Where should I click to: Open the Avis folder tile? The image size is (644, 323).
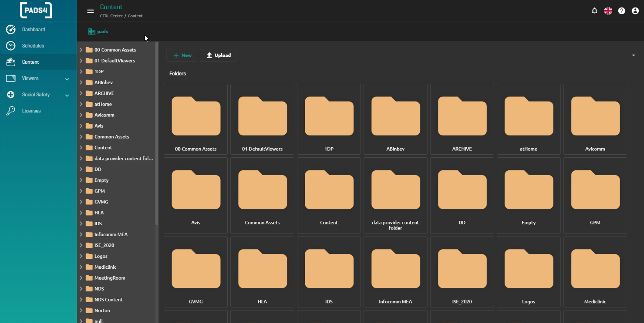(x=196, y=195)
